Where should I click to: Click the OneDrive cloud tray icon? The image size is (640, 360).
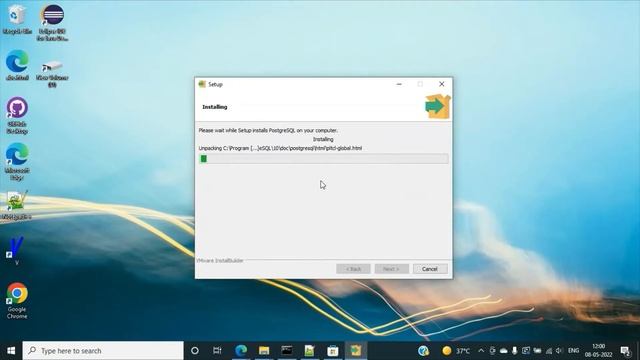point(504,351)
